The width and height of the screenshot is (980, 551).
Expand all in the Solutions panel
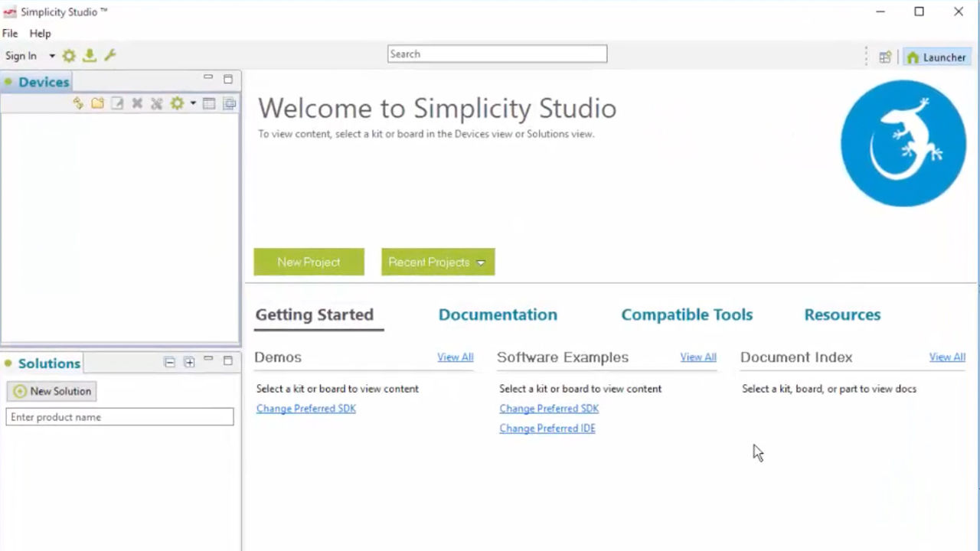189,362
